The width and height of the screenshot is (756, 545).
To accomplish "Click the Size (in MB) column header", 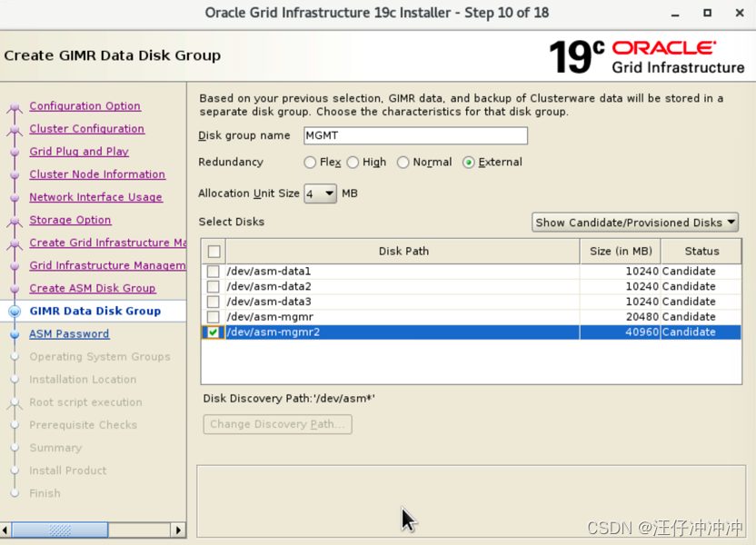I will pos(621,252).
